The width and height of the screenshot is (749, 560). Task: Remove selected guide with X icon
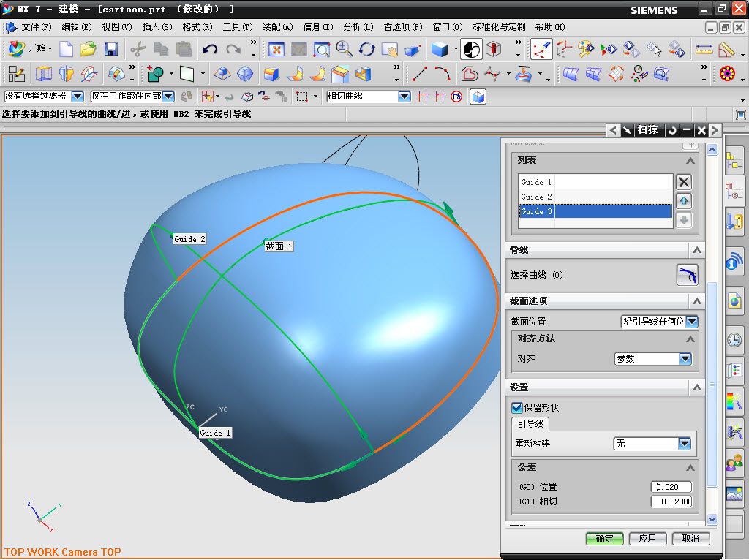(x=684, y=182)
